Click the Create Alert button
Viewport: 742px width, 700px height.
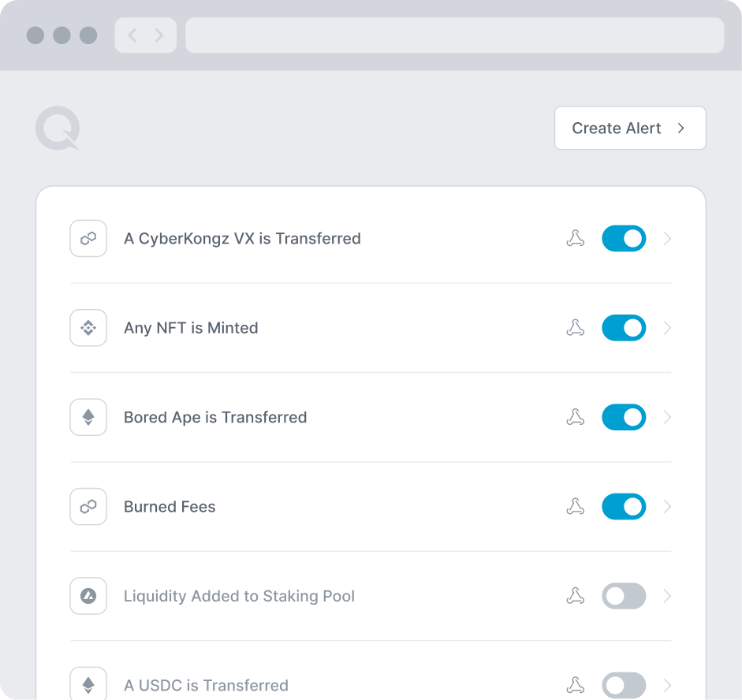pos(629,128)
